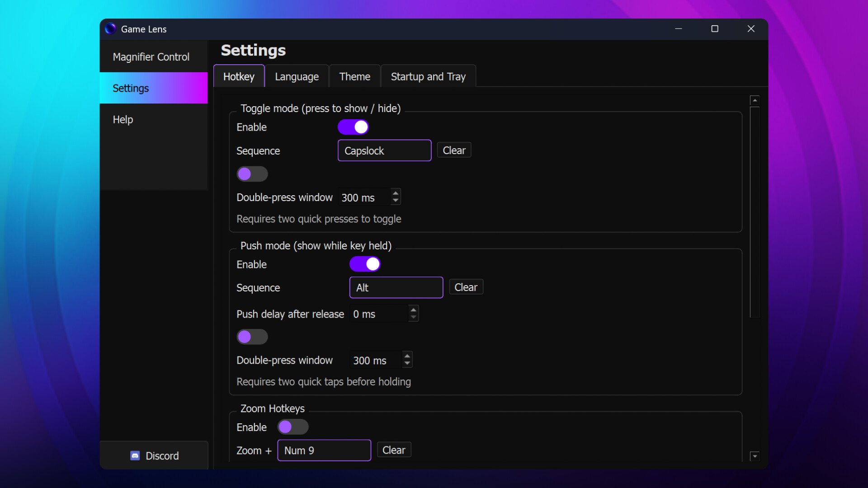Image resolution: width=868 pixels, height=488 pixels.
Task: Decrement the Push delay after release value
Action: pyautogui.click(x=413, y=317)
